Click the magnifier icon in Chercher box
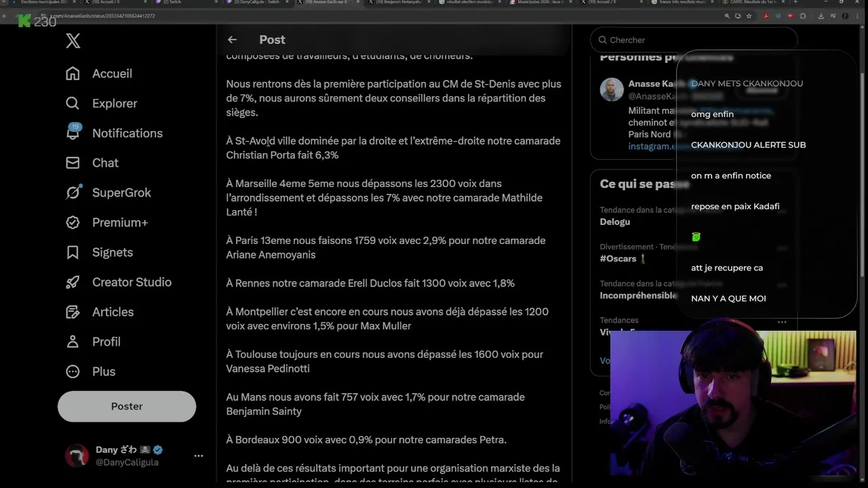 coord(602,40)
